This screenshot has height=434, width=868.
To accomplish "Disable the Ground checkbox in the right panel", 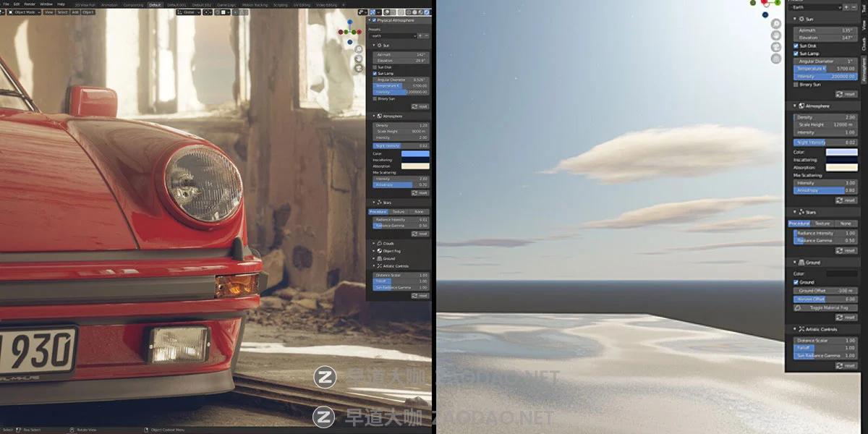I will pos(796,282).
